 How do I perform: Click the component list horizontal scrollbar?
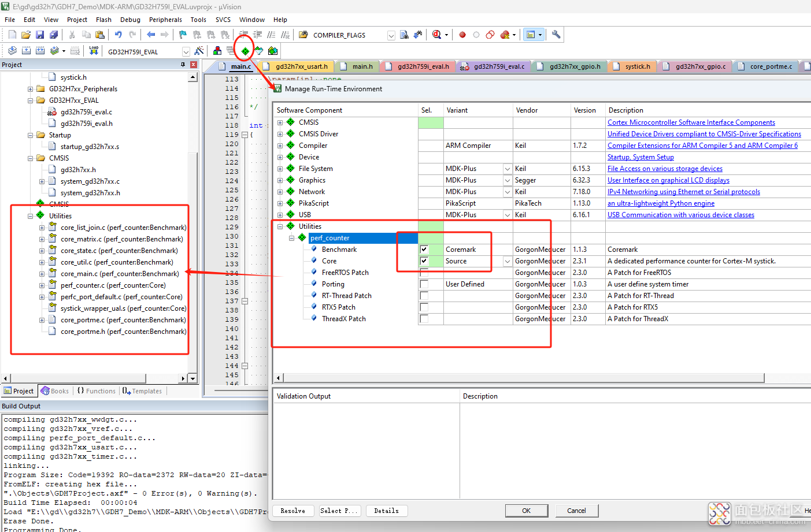523,378
